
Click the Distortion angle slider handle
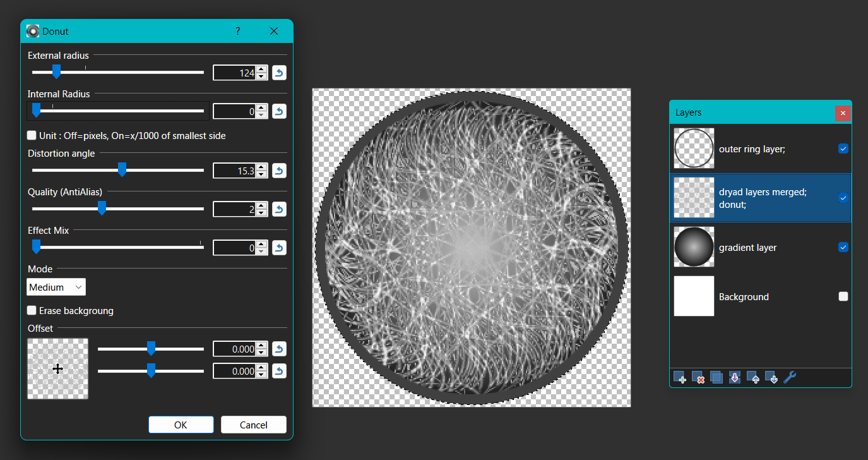click(122, 169)
